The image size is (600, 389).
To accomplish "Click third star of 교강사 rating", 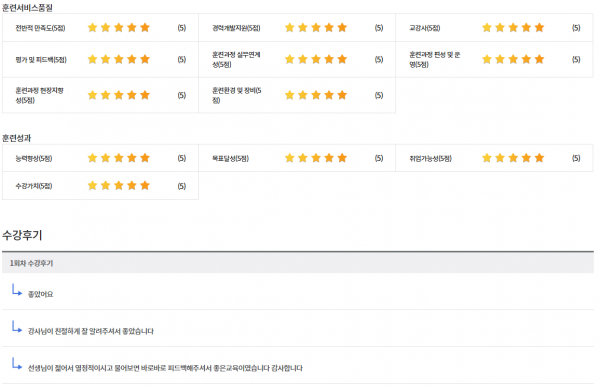I will pyautogui.click(x=513, y=28).
